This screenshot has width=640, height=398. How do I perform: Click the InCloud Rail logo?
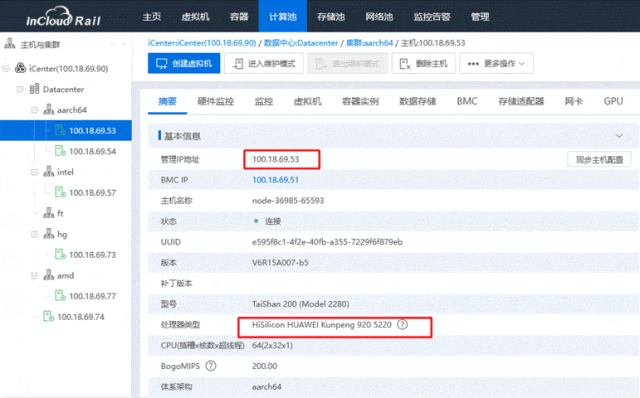(63, 17)
